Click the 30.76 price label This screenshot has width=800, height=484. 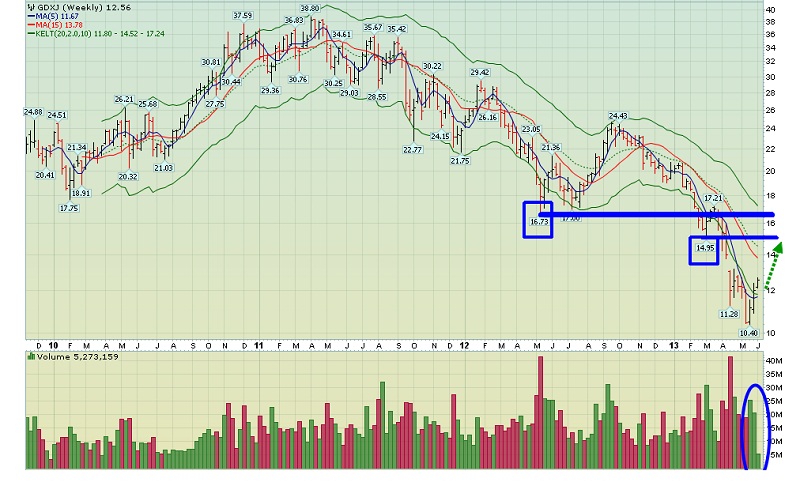pyautogui.click(x=297, y=79)
